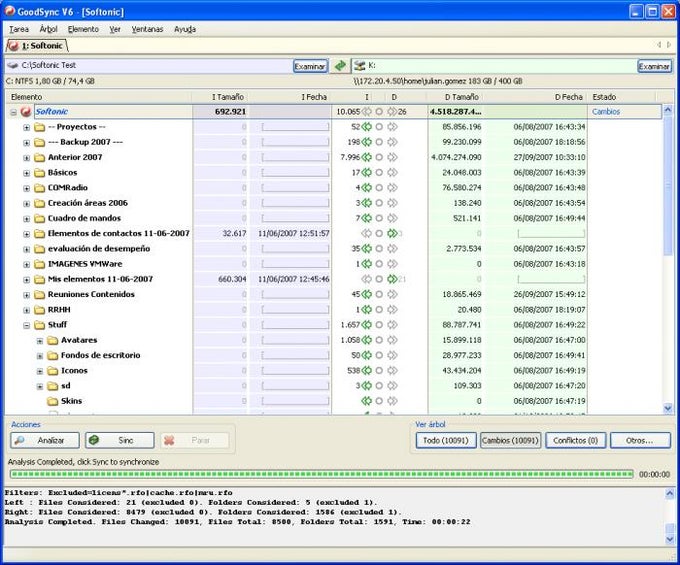Expand the Avatares subfolder
The image size is (680, 565).
(x=40, y=341)
